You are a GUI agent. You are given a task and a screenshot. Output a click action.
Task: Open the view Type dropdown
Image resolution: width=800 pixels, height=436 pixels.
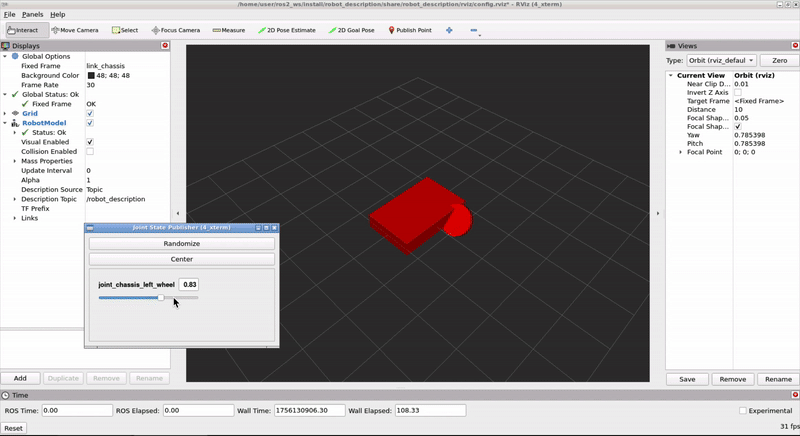tap(721, 60)
